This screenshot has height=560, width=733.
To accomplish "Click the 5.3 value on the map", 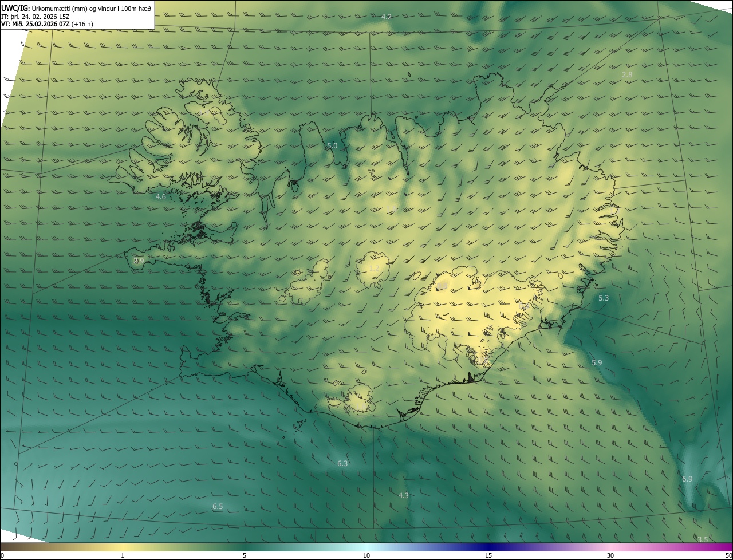I will 604,298.
